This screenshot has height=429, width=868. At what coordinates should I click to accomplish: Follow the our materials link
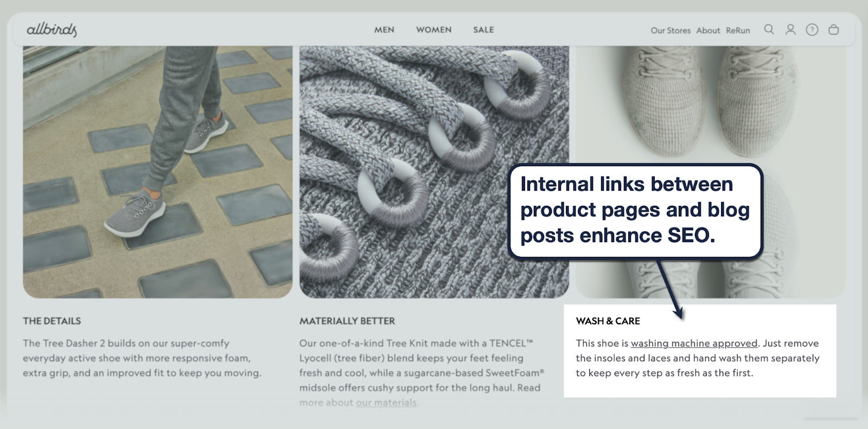[x=386, y=402]
